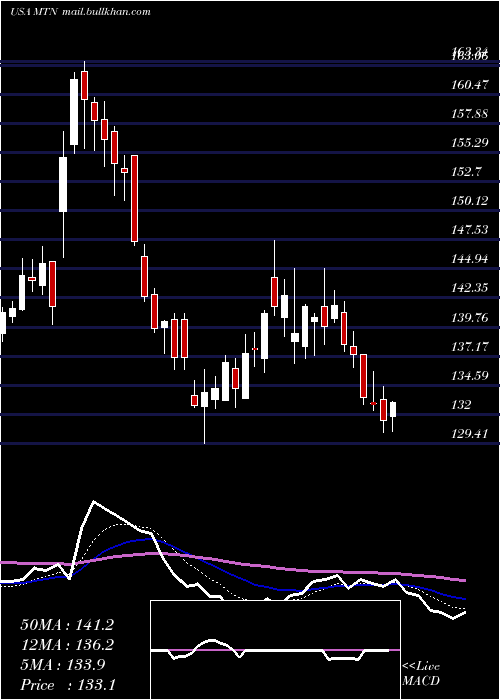Click the 129.41 price axis label

pyautogui.click(x=470, y=433)
